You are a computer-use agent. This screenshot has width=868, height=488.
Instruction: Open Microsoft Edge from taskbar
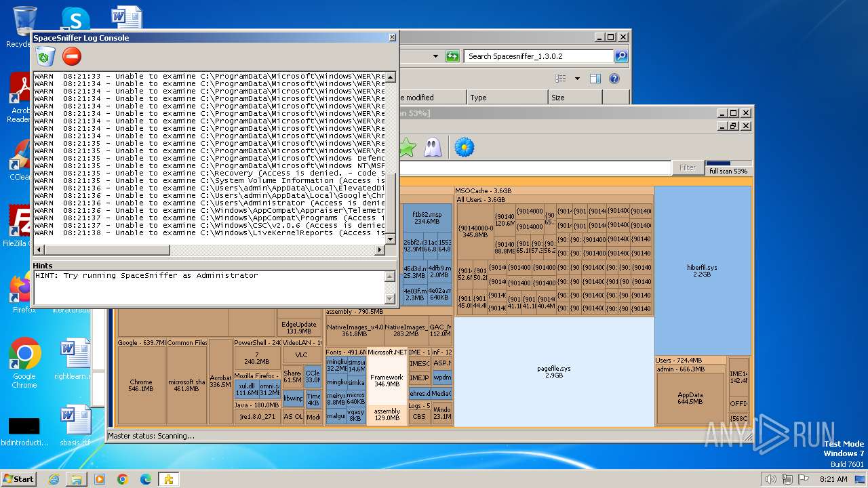click(145, 479)
